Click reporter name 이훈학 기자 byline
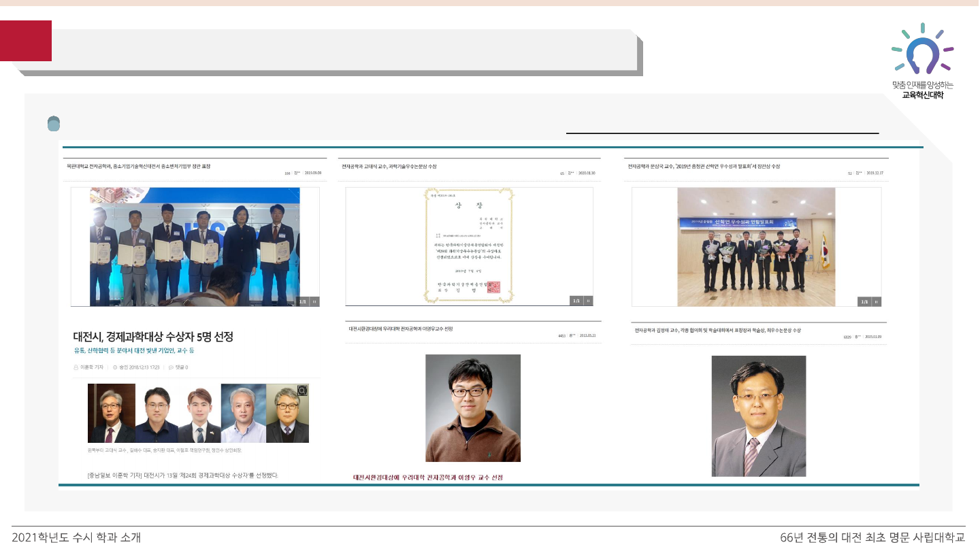 pos(91,367)
